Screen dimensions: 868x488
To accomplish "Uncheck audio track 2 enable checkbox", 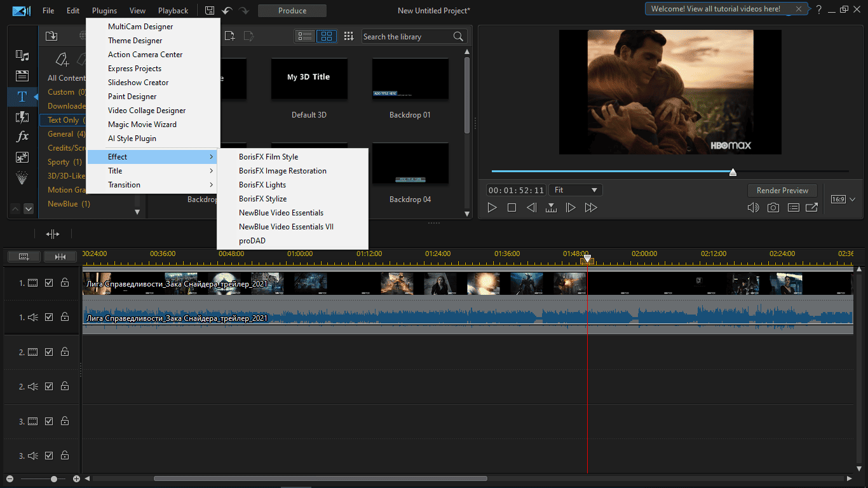I will tap(50, 386).
